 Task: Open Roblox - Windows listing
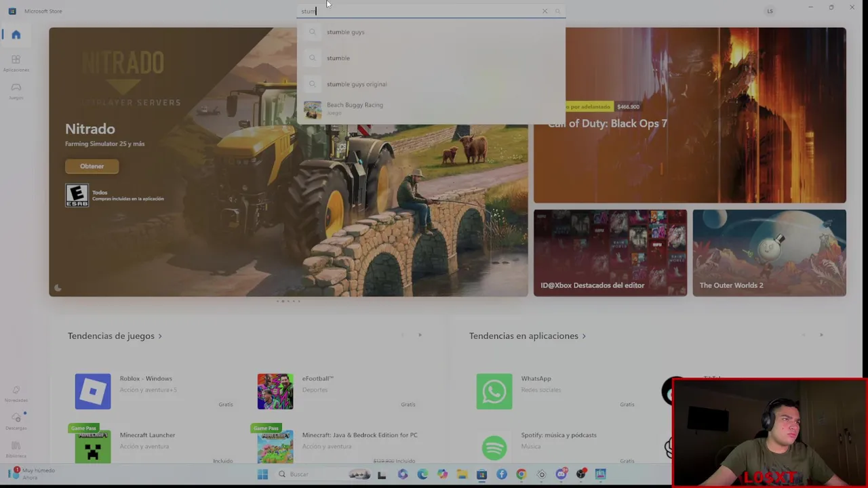(155, 391)
